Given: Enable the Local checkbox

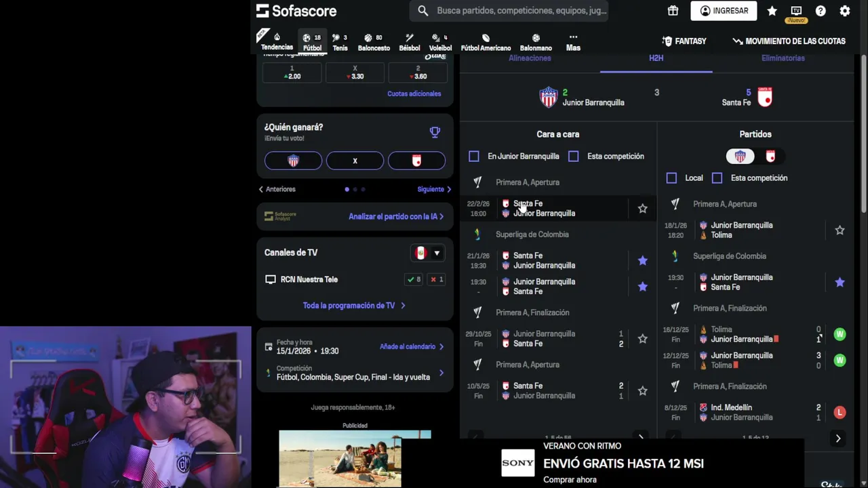Looking at the screenshot, I should point(671,178).
